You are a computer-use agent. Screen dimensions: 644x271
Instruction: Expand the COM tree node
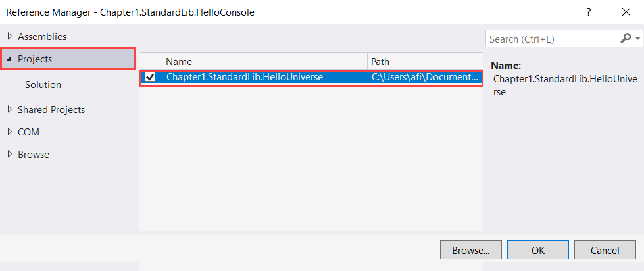tap(10, 132)
